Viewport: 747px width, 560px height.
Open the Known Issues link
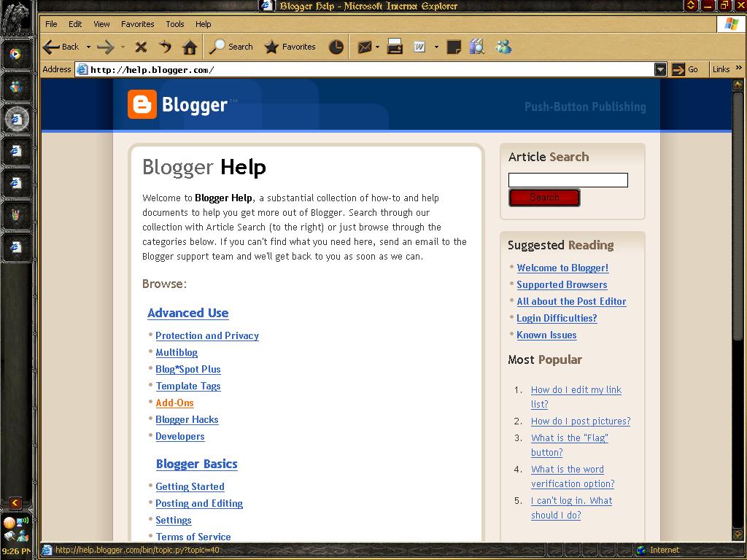[546, 335]
